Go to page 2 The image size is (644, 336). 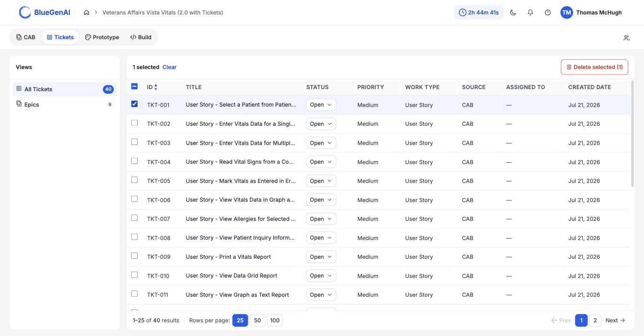[595, 320]
